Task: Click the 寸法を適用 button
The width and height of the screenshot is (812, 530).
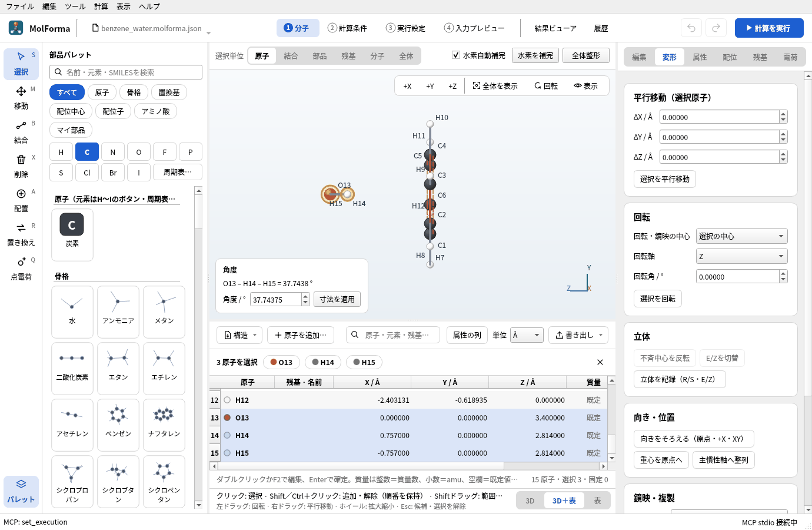Action: pyautogui.click(x=337, y=299)
